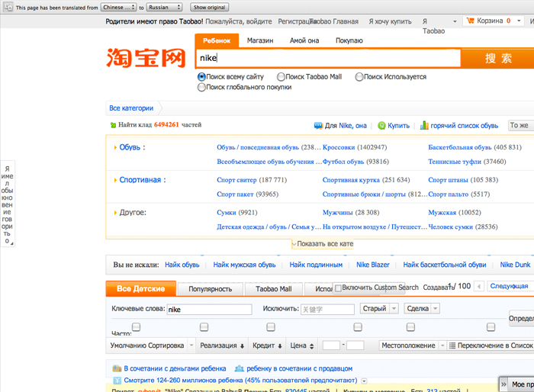Click the Nike Dunk suggestion link
Image resolution: width=534 pixels, height=392 pixels.
pos(515,265)
